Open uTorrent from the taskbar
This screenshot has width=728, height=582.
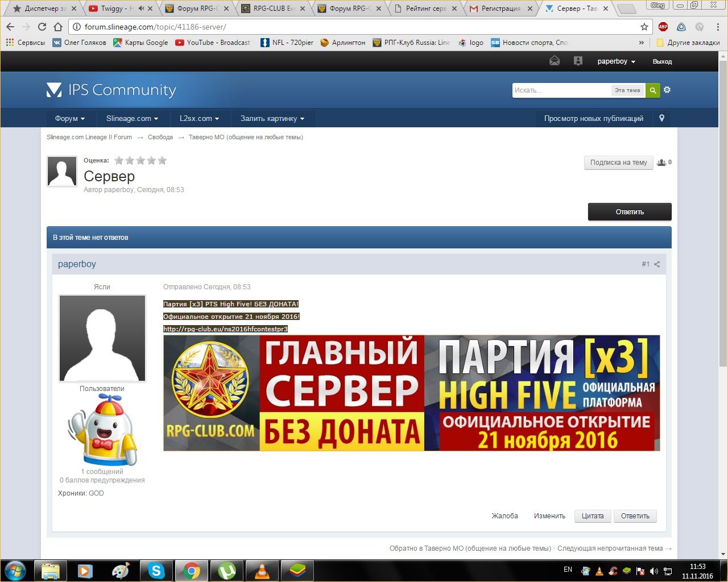pos(226,571)
